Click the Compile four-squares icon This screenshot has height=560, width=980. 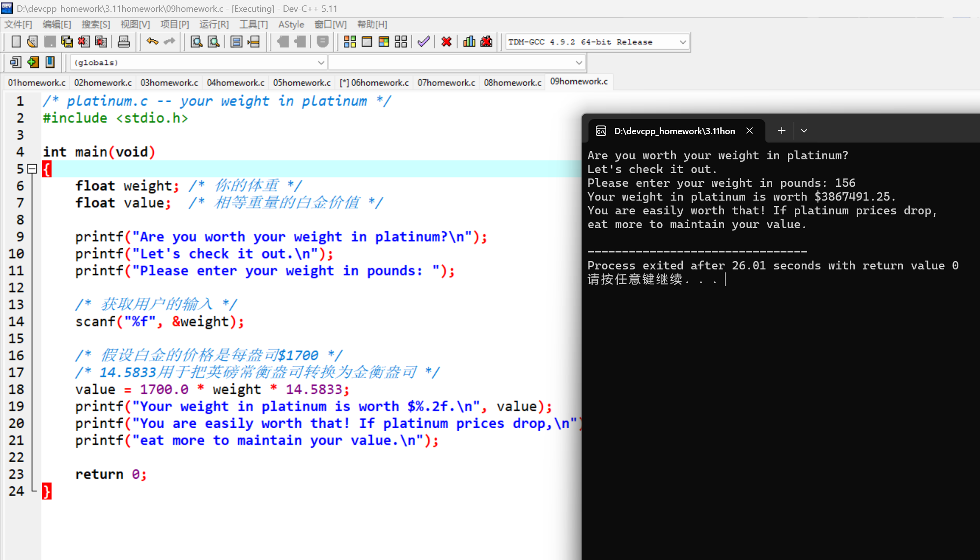(x=350, y=42)
